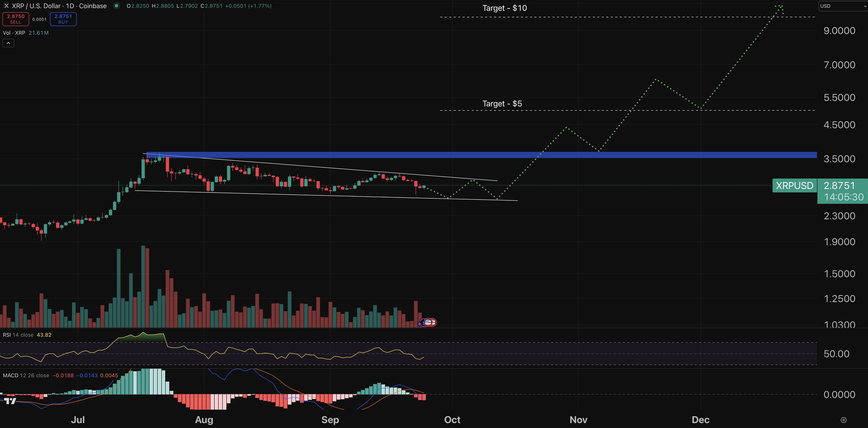Click the change value +0.0501 (+1.77%)
The image size is (868, 428).
pos(248,6)
